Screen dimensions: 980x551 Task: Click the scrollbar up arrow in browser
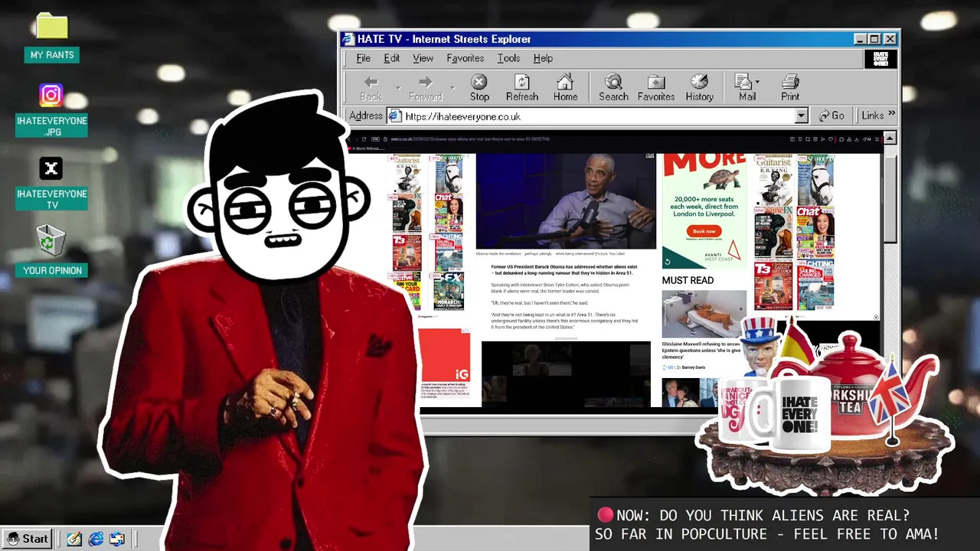pyautogui.click(x=890, y=139)
